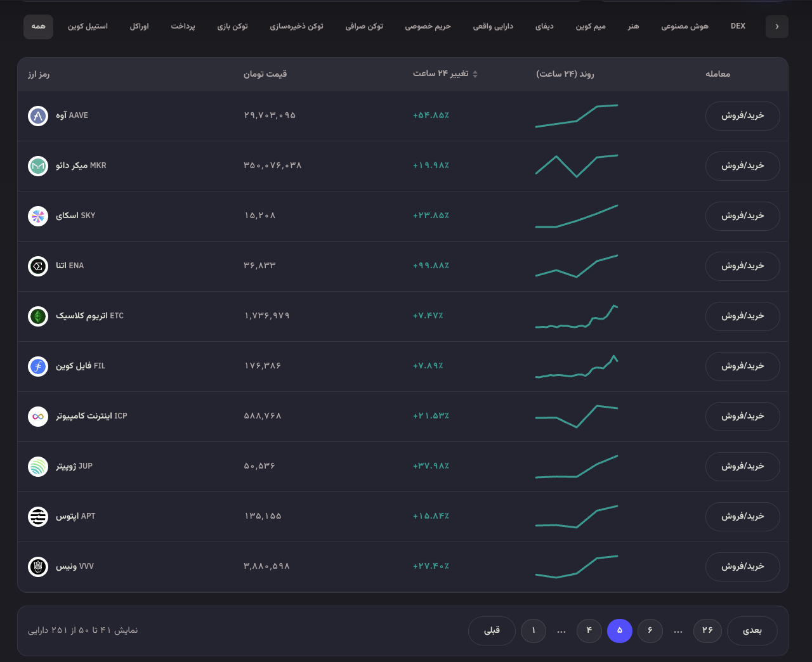Switch to the میم کوین tab
Screen dimensions: 812x662
[591, 27]
